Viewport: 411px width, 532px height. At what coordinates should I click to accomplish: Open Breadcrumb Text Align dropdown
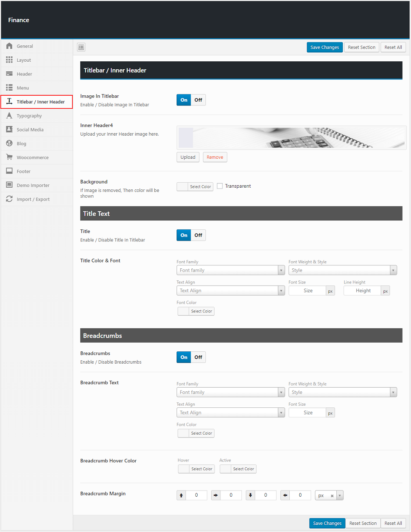coord(230,413)
